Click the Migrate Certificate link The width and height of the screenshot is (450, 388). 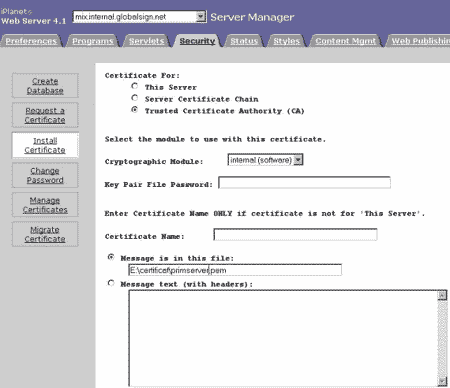45,234
